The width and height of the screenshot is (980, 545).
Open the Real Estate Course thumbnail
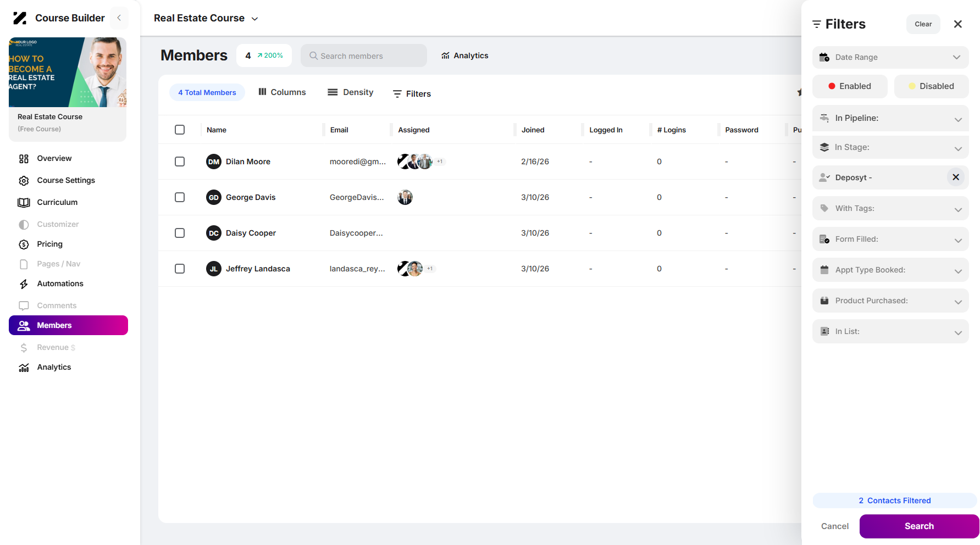click(x=68, y=72)
